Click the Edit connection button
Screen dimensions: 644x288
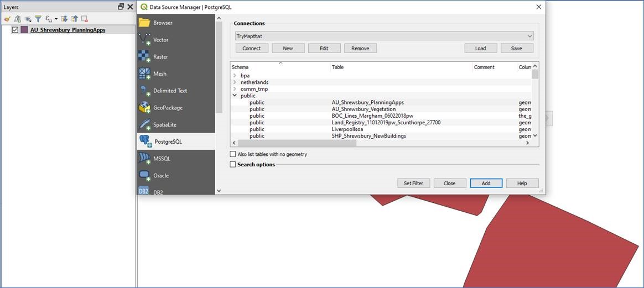tap(324, 49)
